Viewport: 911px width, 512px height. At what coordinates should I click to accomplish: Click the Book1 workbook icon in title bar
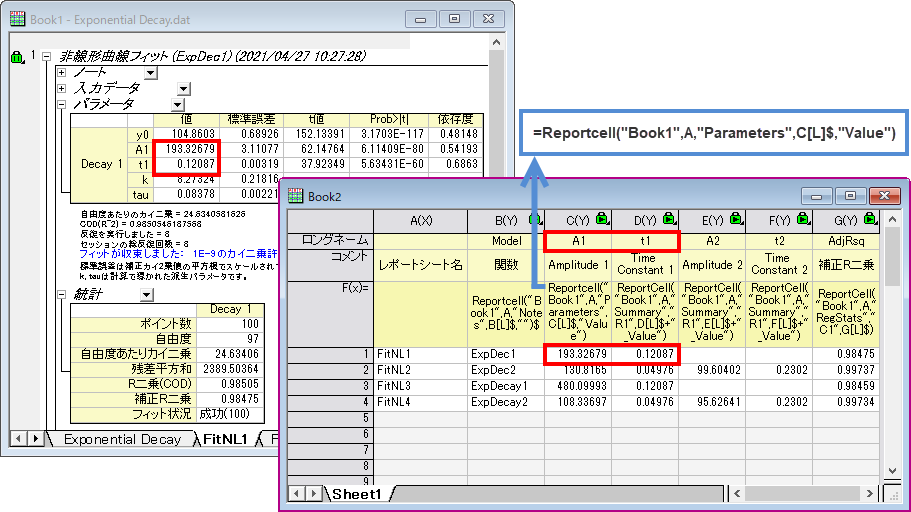coord(17,19)
